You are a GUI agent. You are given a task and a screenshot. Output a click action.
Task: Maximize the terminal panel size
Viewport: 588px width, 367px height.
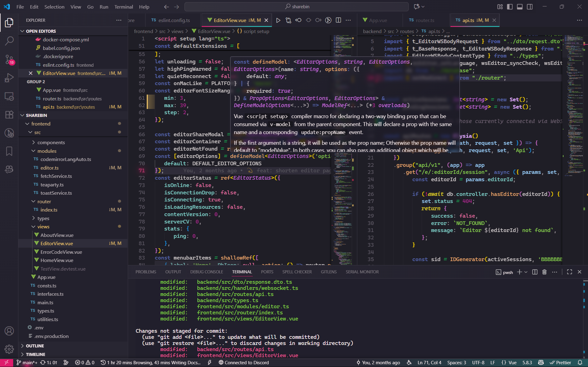[x=569, y=272]
